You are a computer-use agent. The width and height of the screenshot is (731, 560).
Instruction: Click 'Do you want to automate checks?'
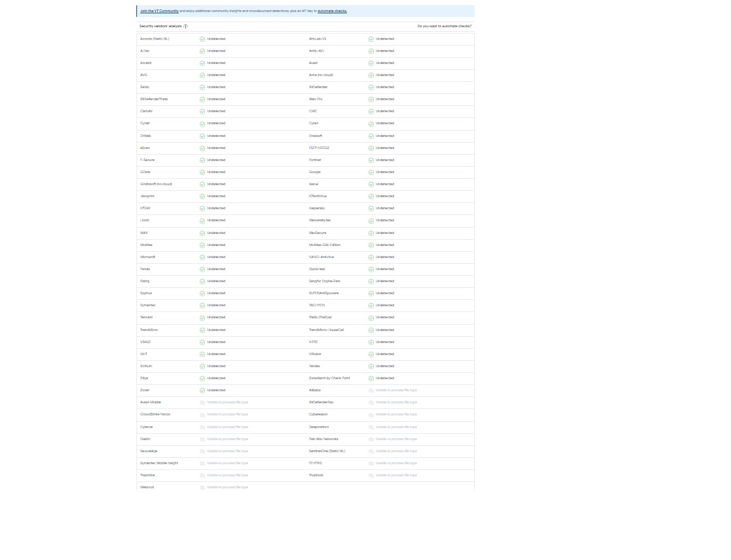(444, 26)
